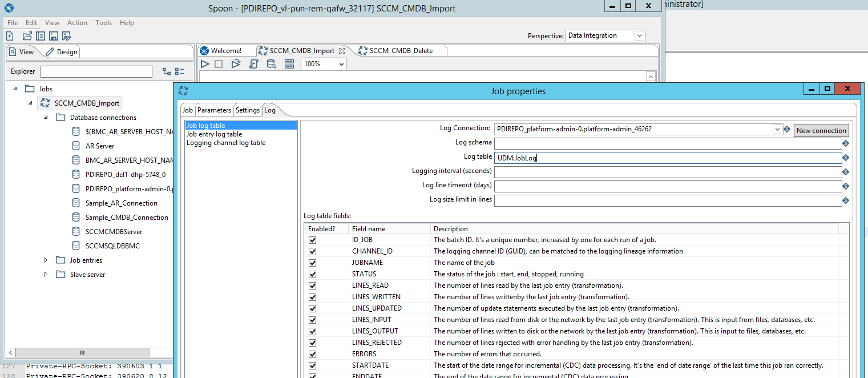Click variable icon next to Log table field
The height and width of the screenshot is (378, 868).
[846, 158]
